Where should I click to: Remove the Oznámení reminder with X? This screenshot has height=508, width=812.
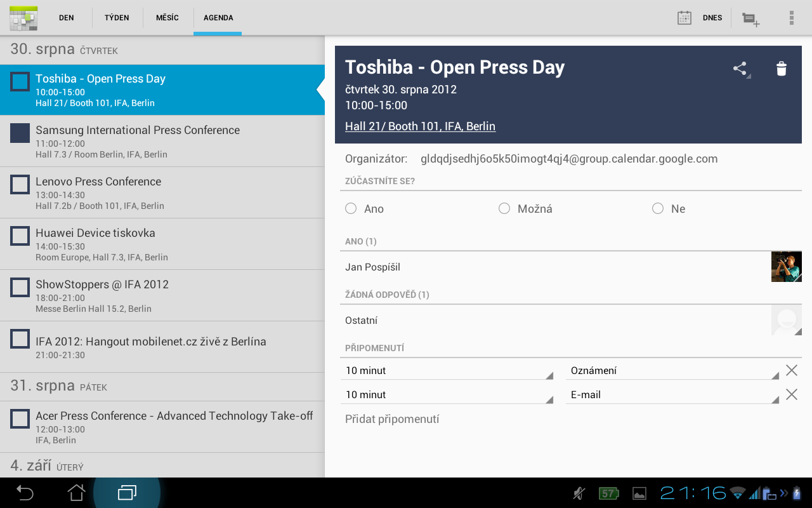[x=792, y=370]
